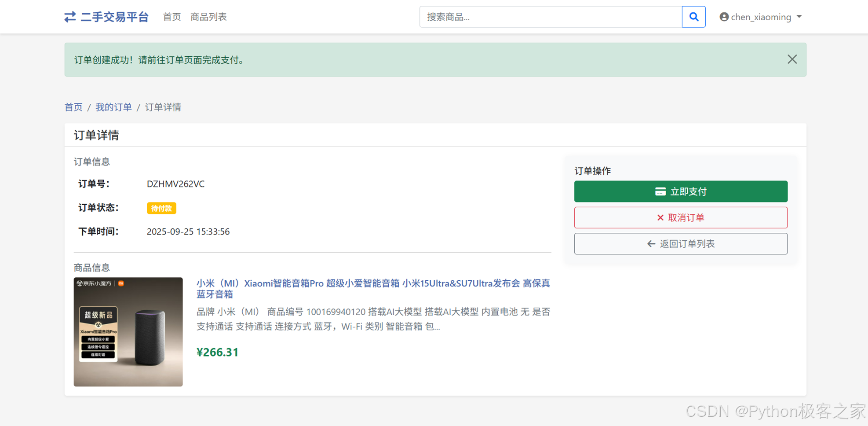Open the chen_xiaoming account dropdown
Viewport: 868px width, 426px height.
click(x=761, y=17)
